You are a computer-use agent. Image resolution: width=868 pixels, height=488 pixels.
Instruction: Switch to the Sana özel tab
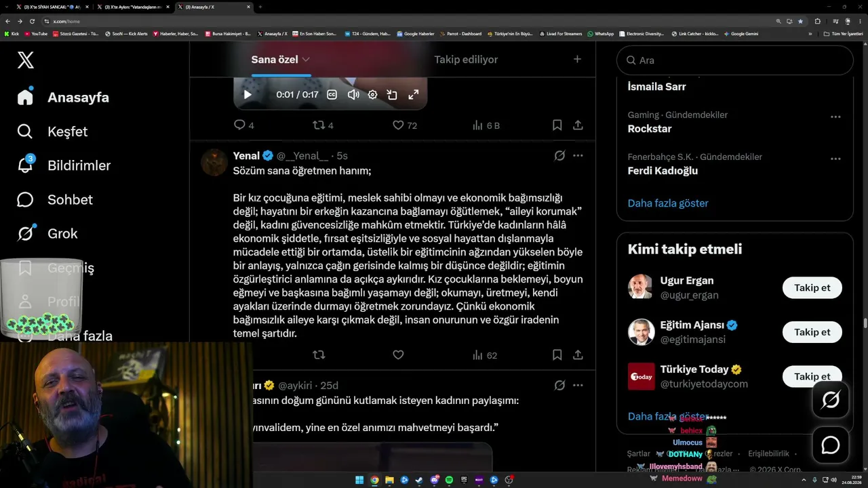click(x=275, y=60)
